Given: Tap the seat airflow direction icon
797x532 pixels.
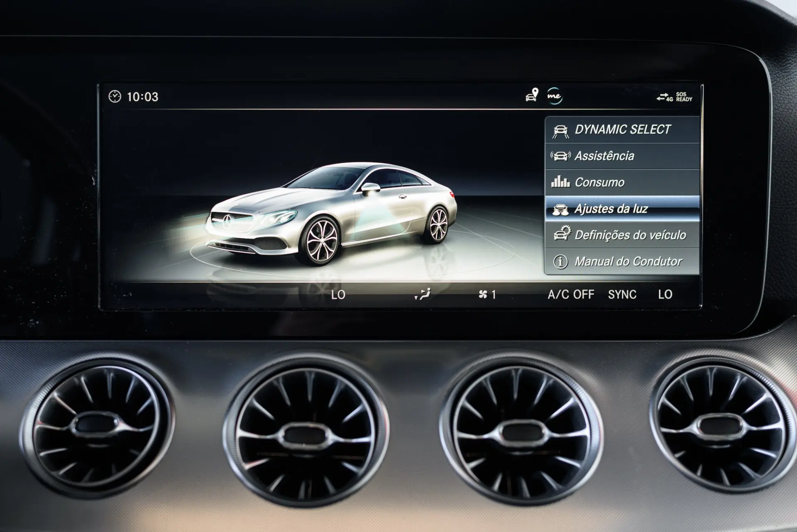Looking at the screenshot, I should pyautogui.click(x=423, y=294).
